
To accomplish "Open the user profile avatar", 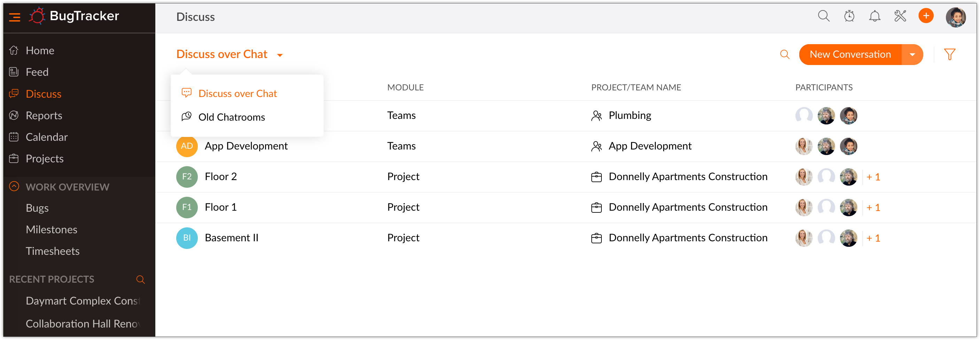I will pos(956,17).
